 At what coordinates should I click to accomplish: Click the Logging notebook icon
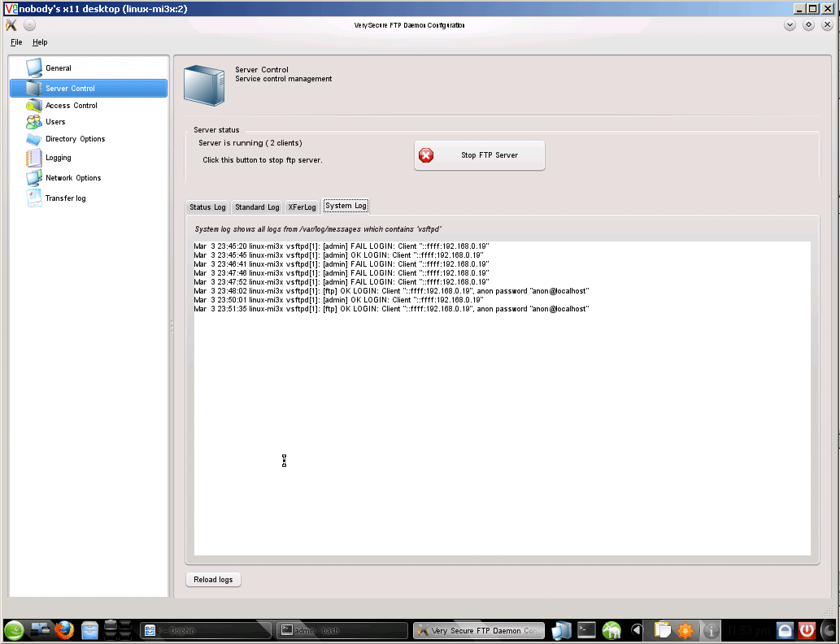pos(34,158)
